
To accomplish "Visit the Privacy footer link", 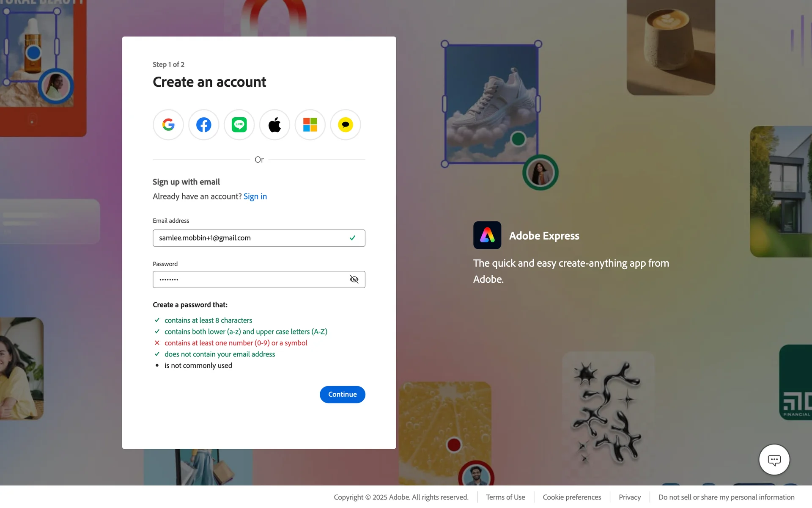I will pos(630,497).
